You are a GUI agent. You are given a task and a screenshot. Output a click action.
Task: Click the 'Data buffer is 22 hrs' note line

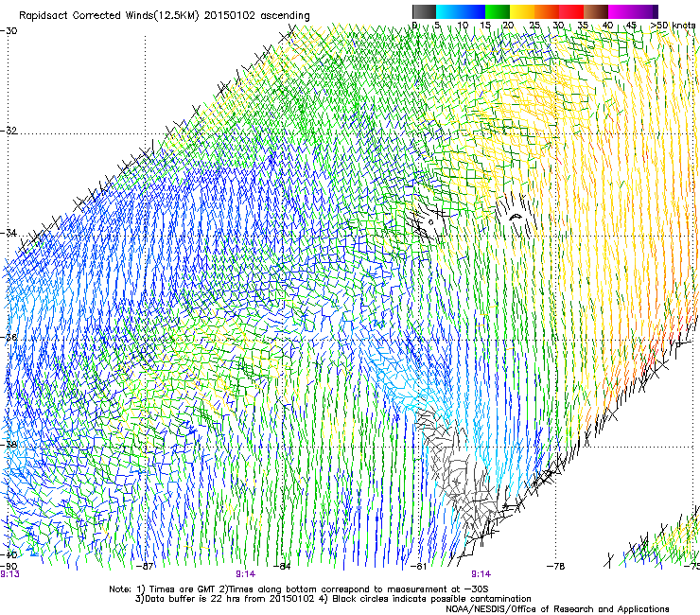(x=333, y=599)
